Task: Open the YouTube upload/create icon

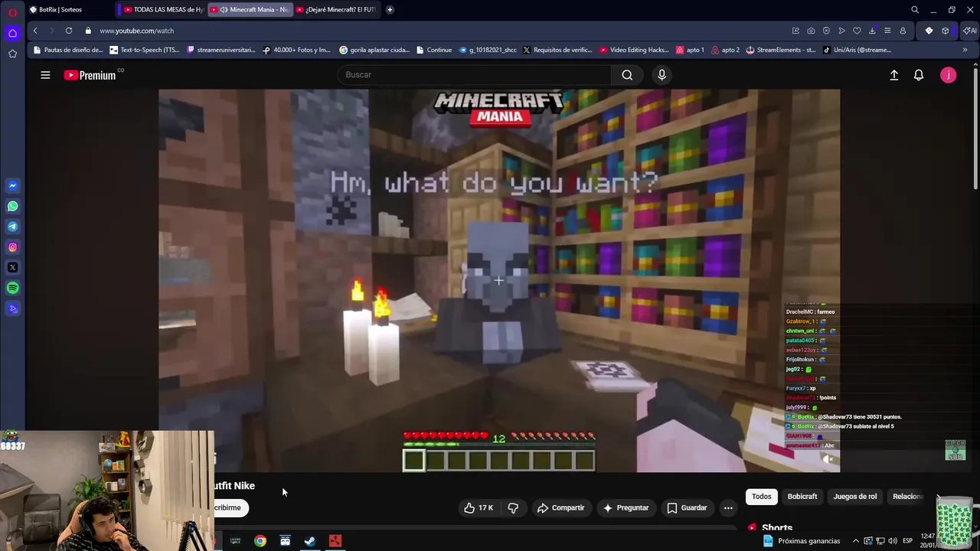Action: [x=893, y=75]
